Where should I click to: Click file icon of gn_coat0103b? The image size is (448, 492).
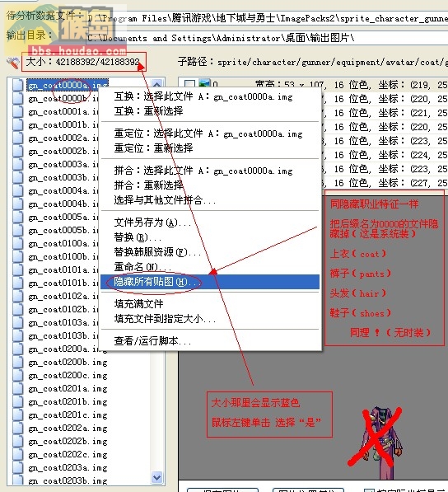(x=17, y=335)
